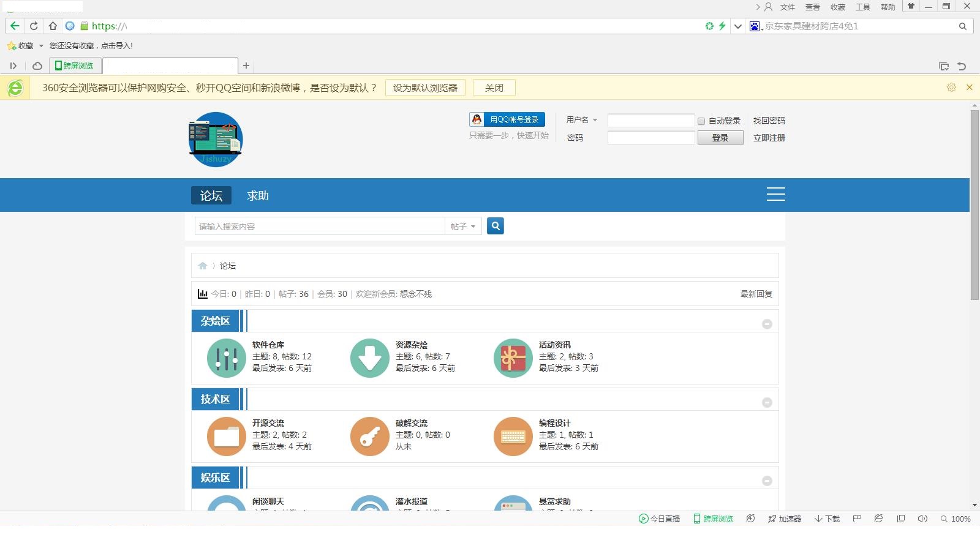Click the 活动资讯 gift icon
The image size is (980, 551).
click(x=513, y=358)
